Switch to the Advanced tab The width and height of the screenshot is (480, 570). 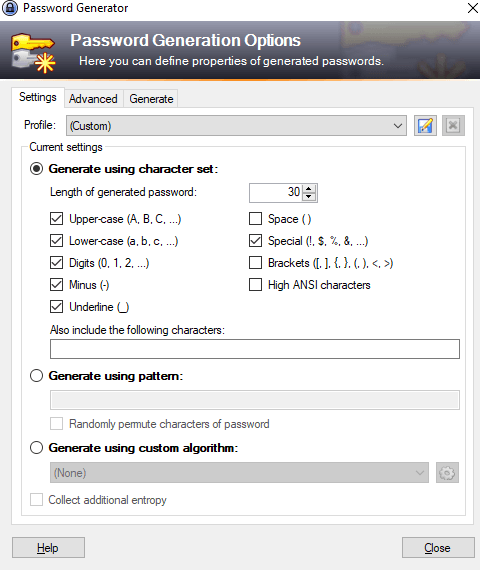(x=93, y=99)
